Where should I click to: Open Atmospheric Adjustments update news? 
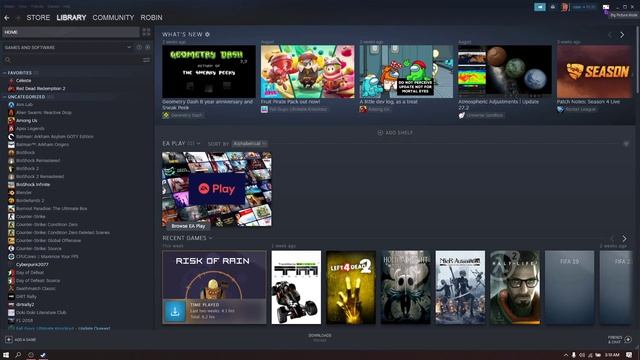click(505, 70)
